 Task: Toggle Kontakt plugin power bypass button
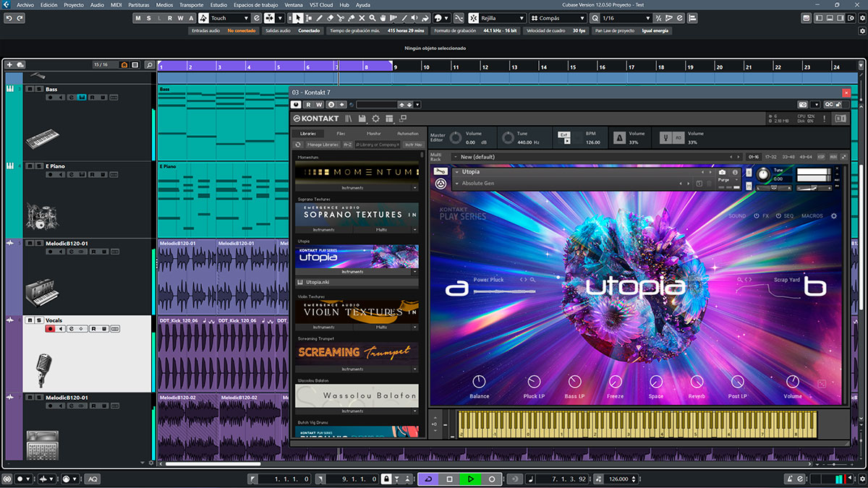coord(296,104)
